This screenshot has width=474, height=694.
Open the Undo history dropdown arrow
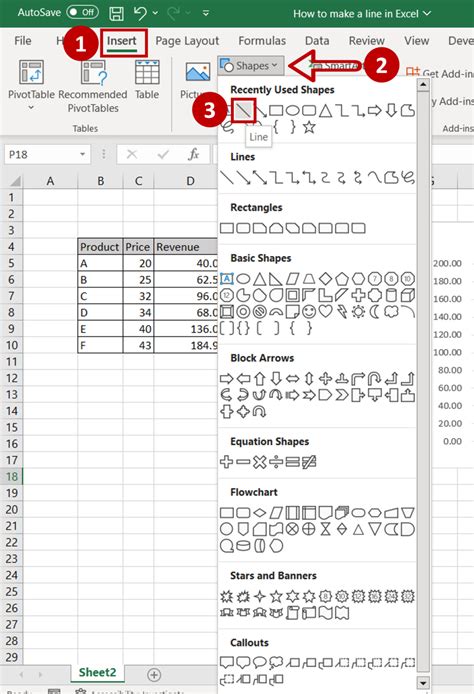tap(155, 13)
